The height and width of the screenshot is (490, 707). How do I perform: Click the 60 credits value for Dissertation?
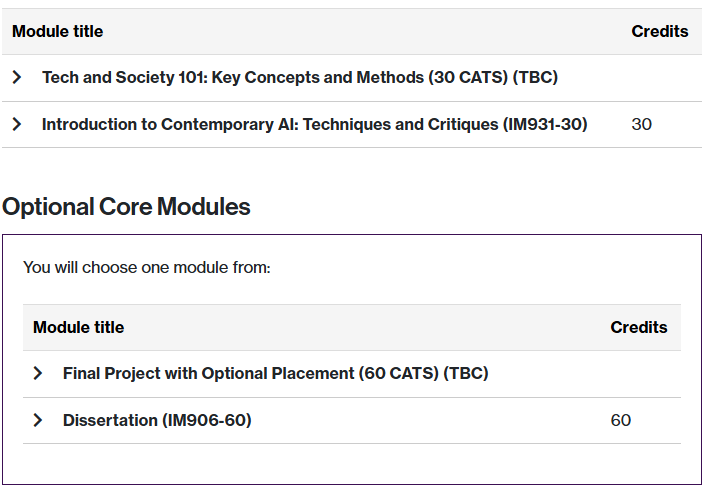(621, 421)
